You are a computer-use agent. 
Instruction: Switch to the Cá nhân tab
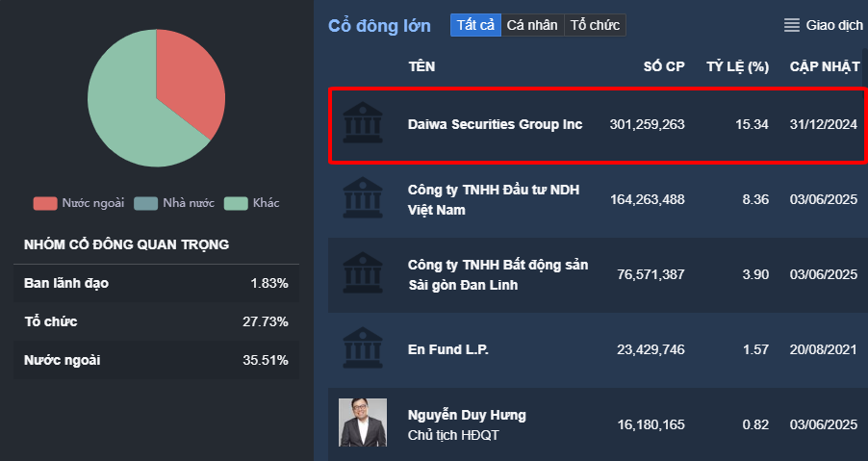[532, 25]
